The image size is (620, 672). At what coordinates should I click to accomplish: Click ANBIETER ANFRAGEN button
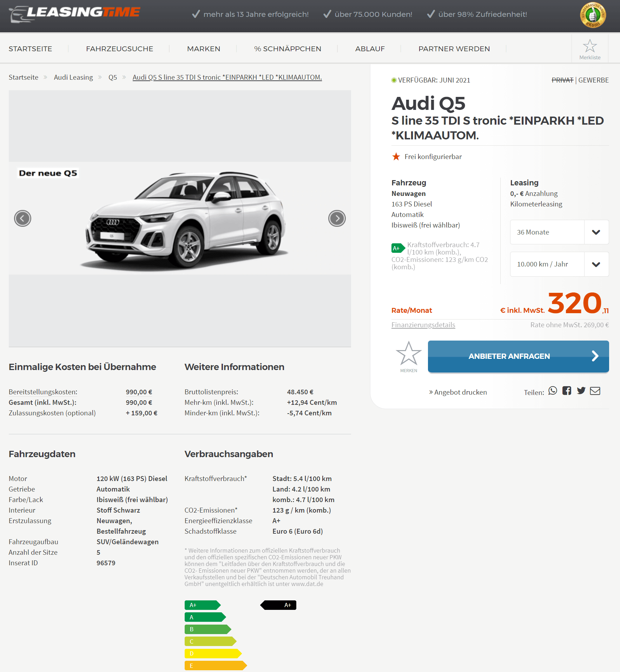[x=518, y=356]
